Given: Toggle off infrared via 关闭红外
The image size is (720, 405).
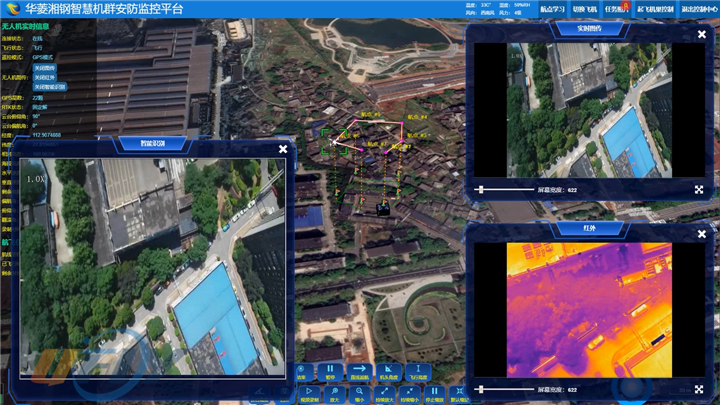Looking at the screenshot, I should tap(45, 77).
